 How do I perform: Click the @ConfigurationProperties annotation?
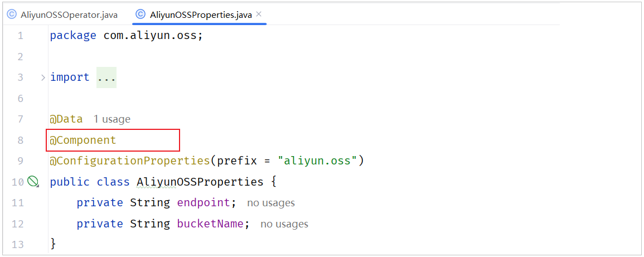pyautogui.click(x=129, y=161)
